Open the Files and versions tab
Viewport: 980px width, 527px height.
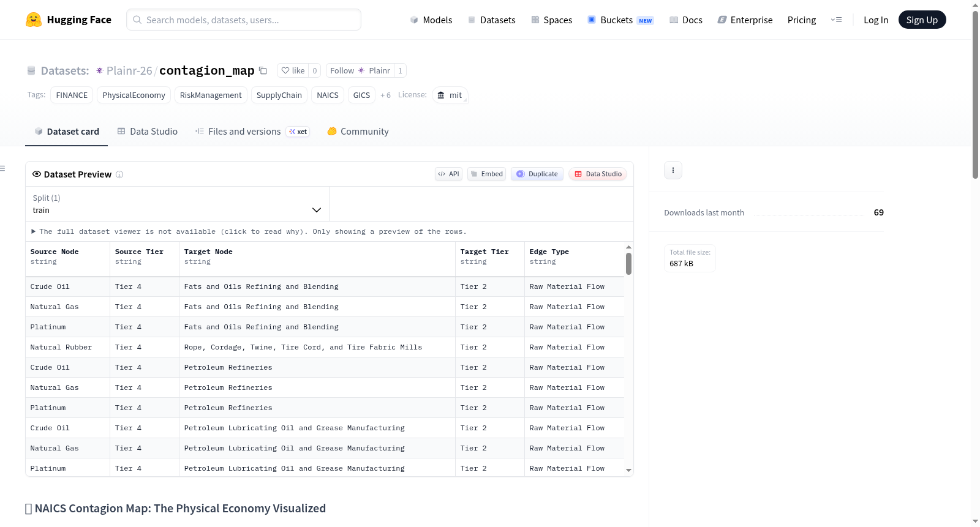click(x=252, y=132)
